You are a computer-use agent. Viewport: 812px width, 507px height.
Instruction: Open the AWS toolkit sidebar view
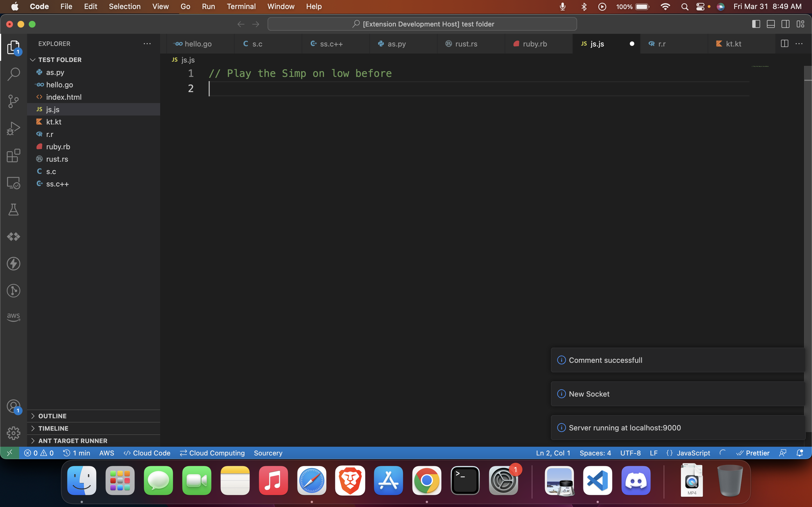pos(14,317)
